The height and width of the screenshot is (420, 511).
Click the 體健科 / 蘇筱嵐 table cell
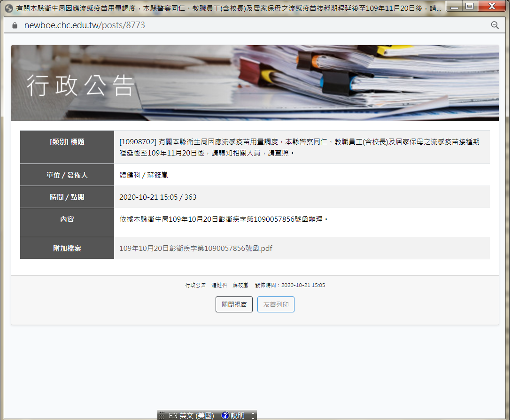tap(302, 175)
